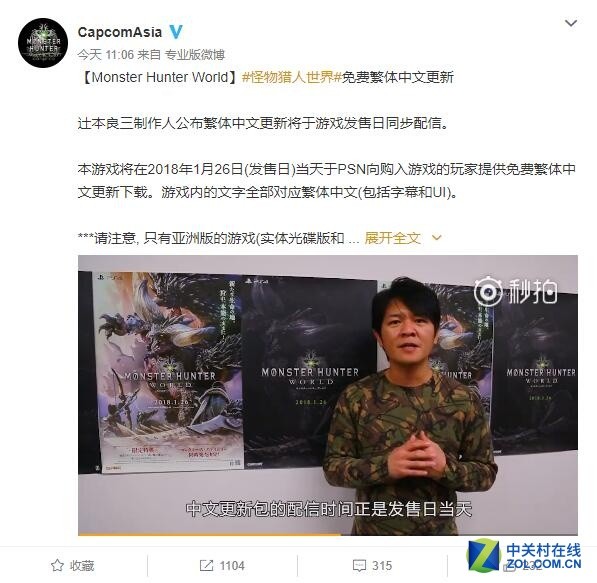Click the small chevron after 展开全文
Screen dimensions: 597x583
437,238
